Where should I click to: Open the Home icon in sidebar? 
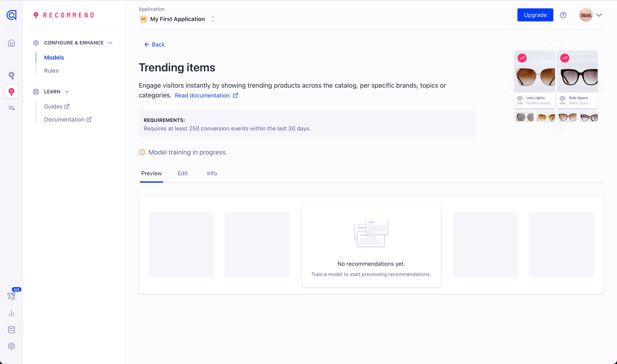[x=11, y=43]
